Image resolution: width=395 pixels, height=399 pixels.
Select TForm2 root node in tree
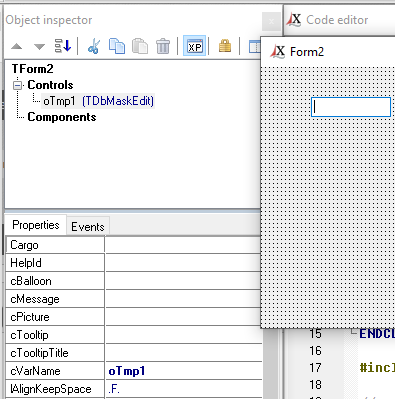click(x=32, y=69)
